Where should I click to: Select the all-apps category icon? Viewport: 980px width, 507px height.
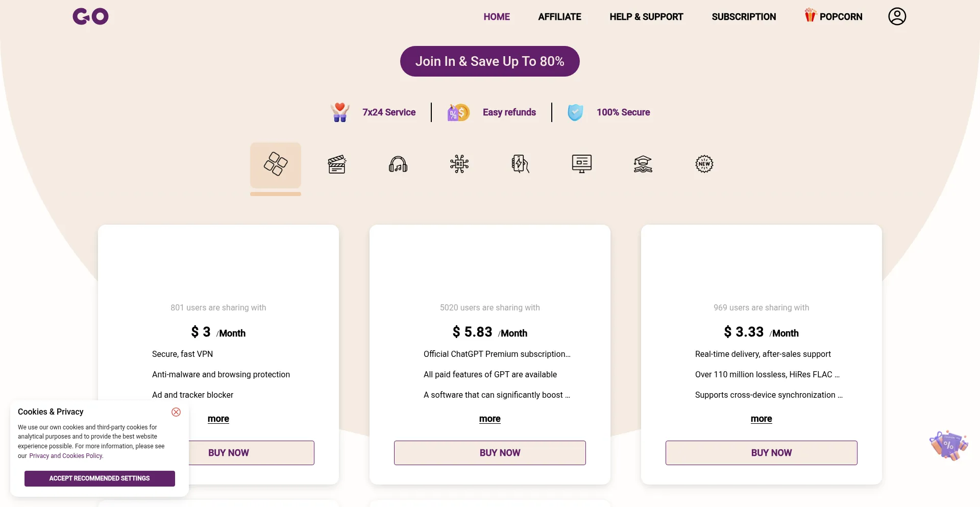276,164
